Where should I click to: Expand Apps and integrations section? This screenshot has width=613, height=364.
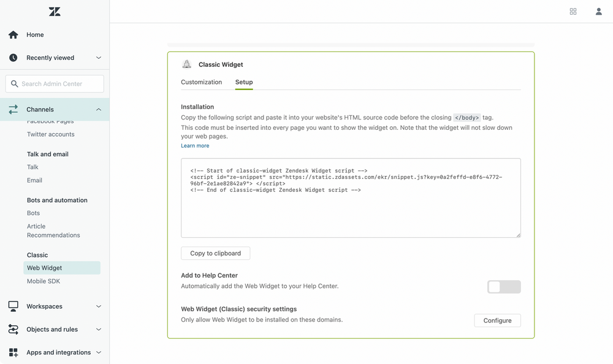coord(98,352)
